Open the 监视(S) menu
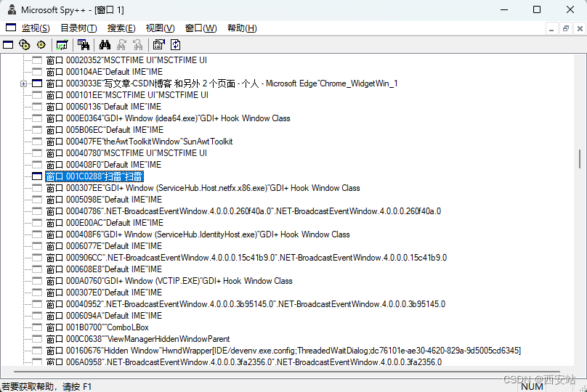Screen dimensions: 587x392 coord(36,28)
